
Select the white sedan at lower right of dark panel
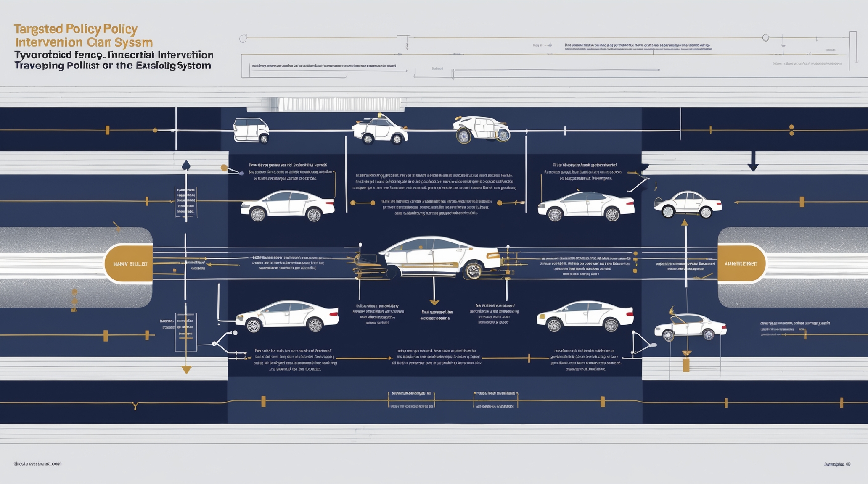[585, 316]
